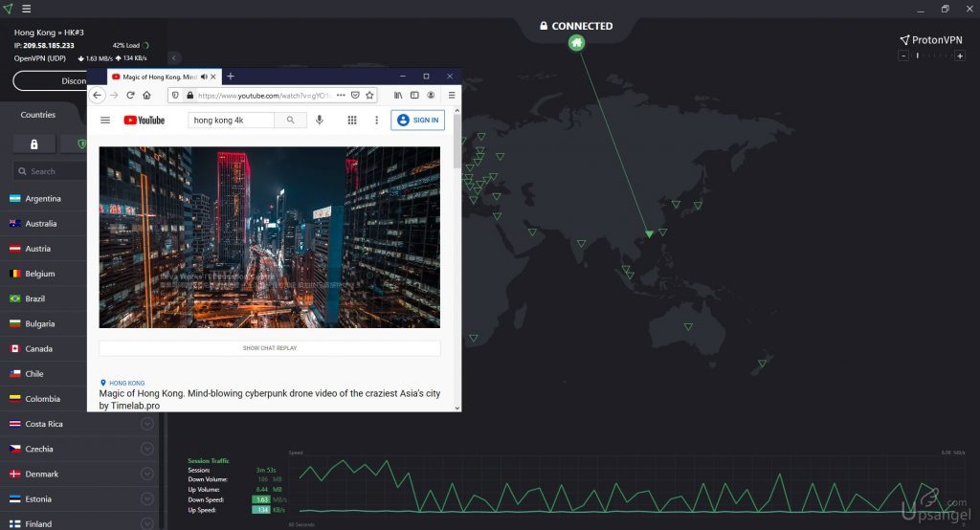Image resolution: width=980 pixels, height=530 pixels.
Task: Go forward in the Firefox browser
Action: coord(114,95)
